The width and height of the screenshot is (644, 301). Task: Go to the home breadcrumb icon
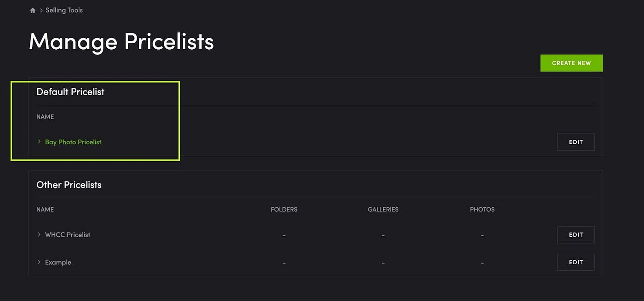[33, 10]
